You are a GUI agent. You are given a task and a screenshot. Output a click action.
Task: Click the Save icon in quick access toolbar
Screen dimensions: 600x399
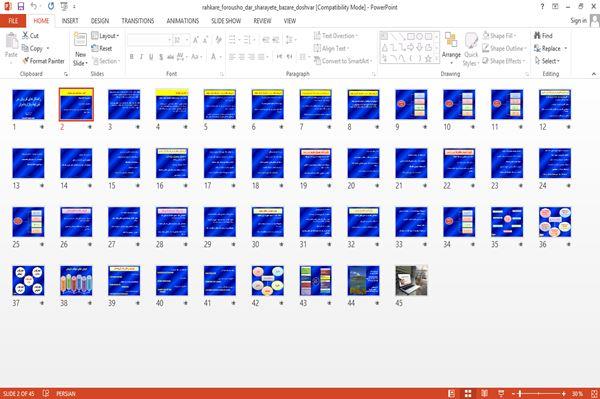pyautogui.click(x=21, y=6)
